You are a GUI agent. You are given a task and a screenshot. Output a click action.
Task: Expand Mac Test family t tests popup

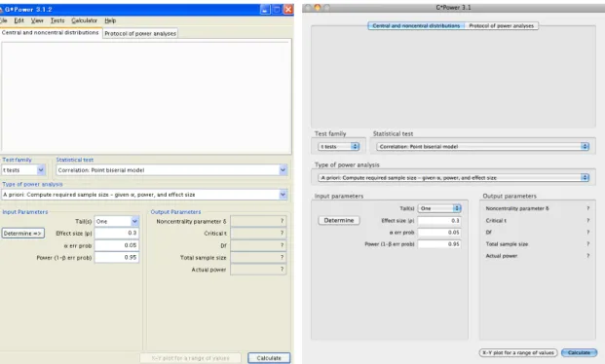(339, 147)
